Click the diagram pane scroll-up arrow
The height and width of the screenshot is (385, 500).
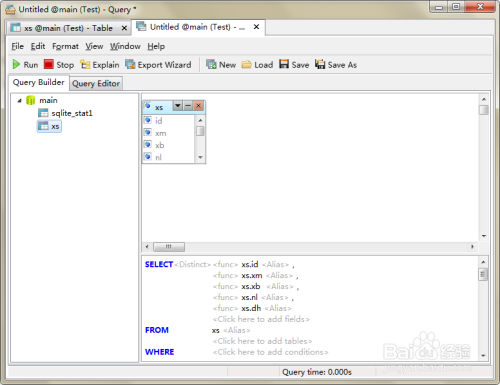[x=484, y=99]
